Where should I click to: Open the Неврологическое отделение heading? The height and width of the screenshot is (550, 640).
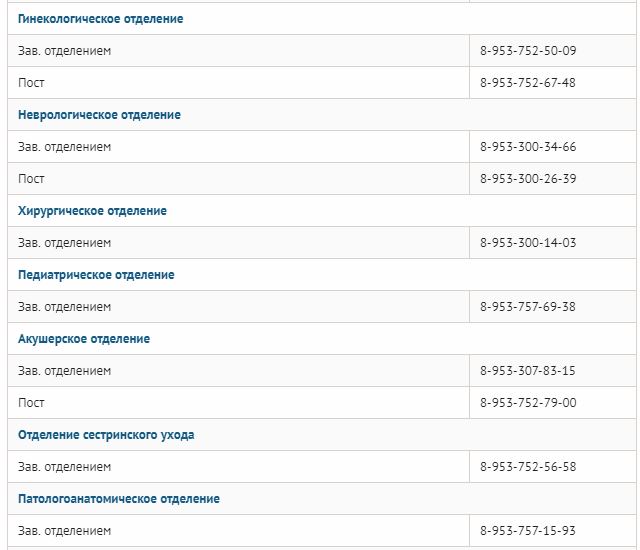pos(99,115)
